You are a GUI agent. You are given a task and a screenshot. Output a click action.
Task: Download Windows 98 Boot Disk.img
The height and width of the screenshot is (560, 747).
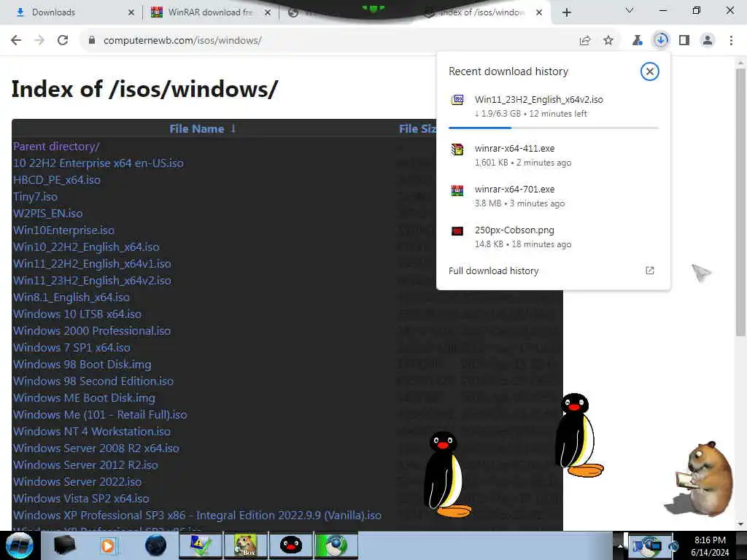click(x=82, y=365)
